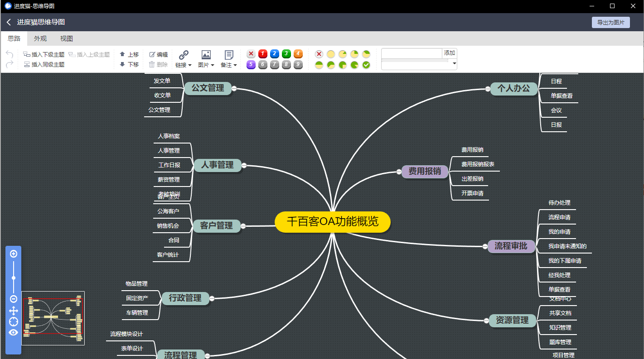Collapse the 行政管理 branch
Image resolution: width=644 pixels, height=359 pixels.
pos(212,298)
